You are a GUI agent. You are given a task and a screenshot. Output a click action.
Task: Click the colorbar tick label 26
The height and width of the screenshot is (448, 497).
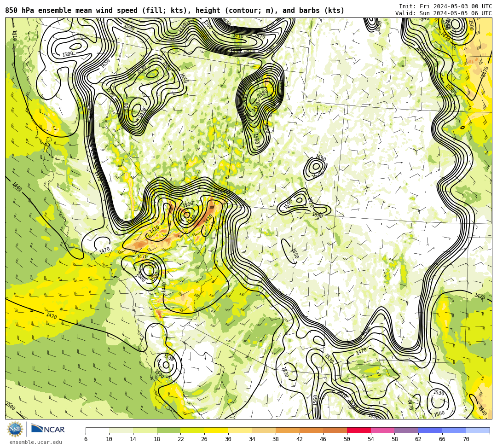204,439
